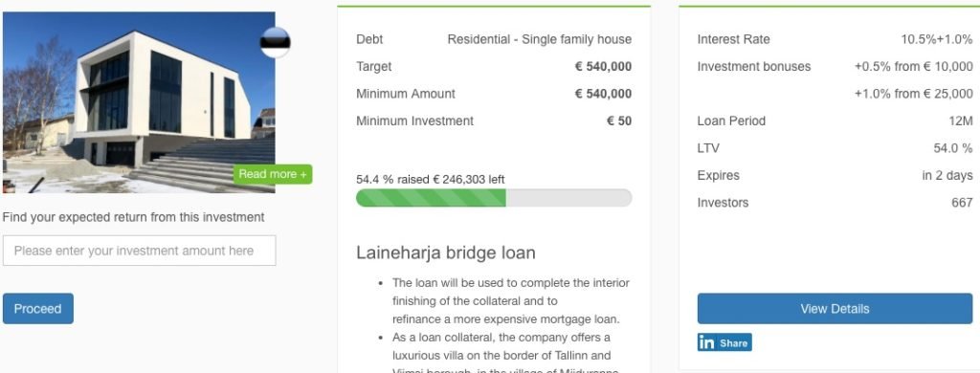Focus the investment amount input field
Viewport: 980px width, 373px height.
pyautogui.click(x=139, y=251)
